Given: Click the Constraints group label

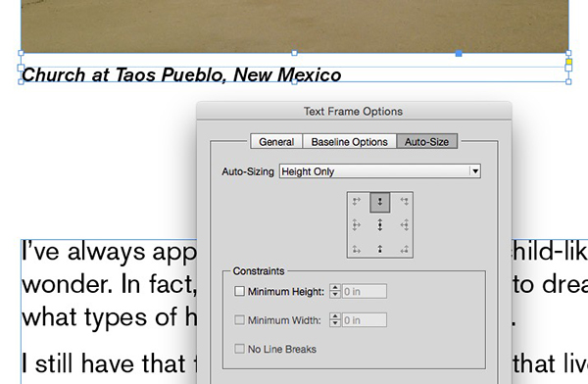Looking at the screenshot, I should tap(259, 270).
